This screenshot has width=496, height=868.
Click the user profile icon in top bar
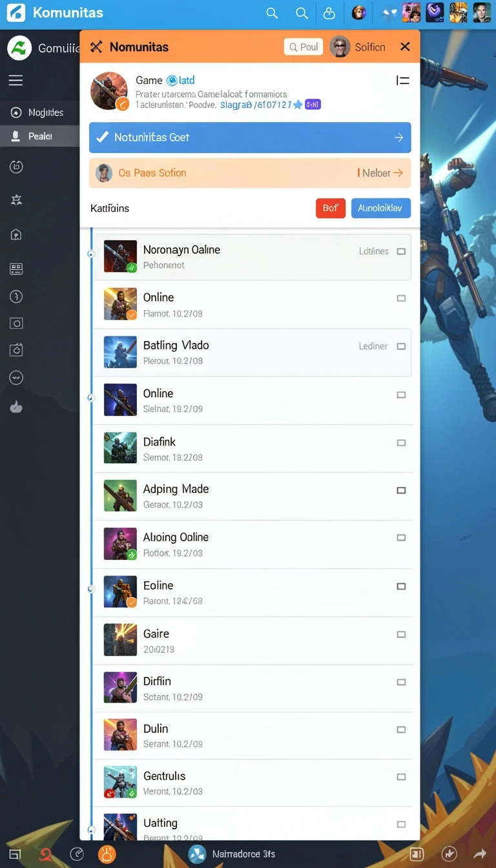(329, 13)
